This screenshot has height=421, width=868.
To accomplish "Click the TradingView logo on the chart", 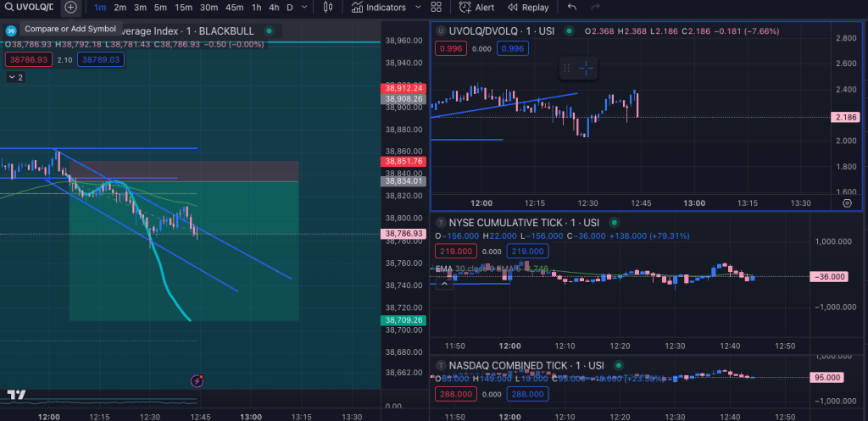I will coord(14,395).
